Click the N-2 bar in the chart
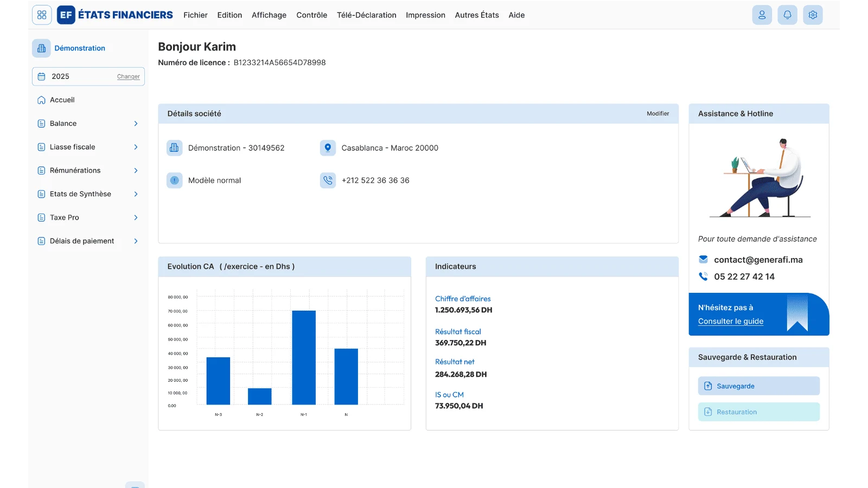Screen dimensions: 868x488 click(260, 396)
